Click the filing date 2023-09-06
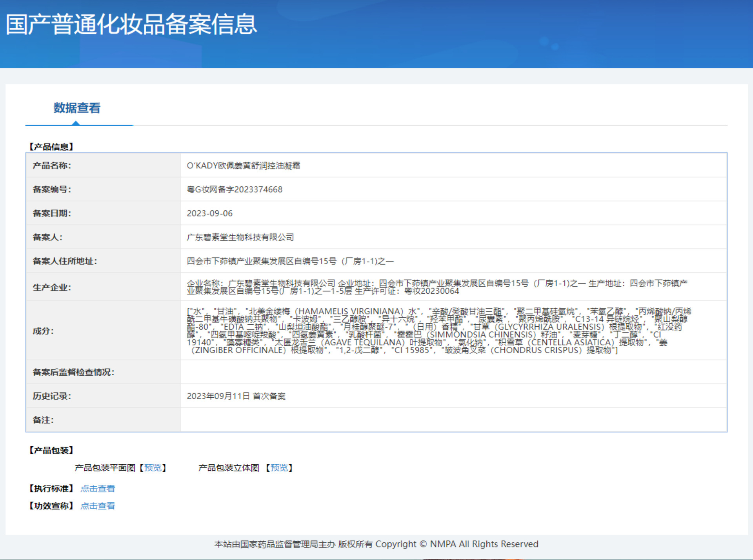This screenshot has width=753, height=560. coord(209,213)
